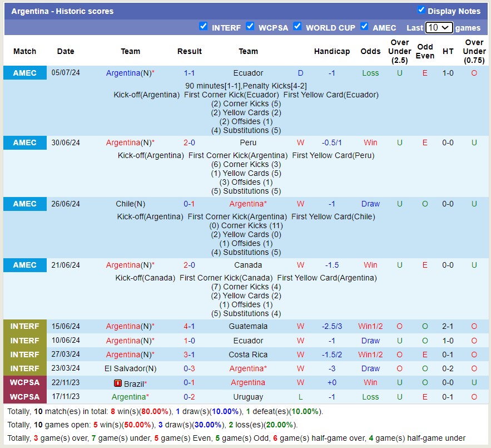Click the -2.5/3 handicap for Guatemala match
491x448 pixels.
click(332, 326)
